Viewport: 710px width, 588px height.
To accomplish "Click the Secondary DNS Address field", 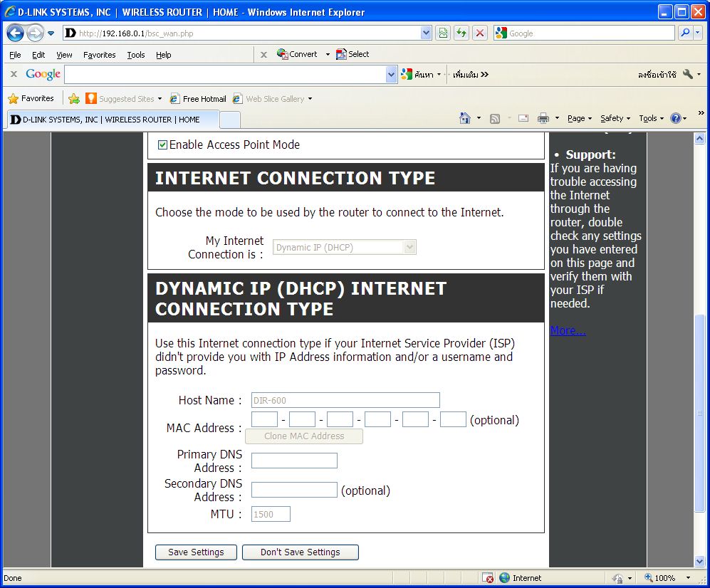I will point(294,490).
